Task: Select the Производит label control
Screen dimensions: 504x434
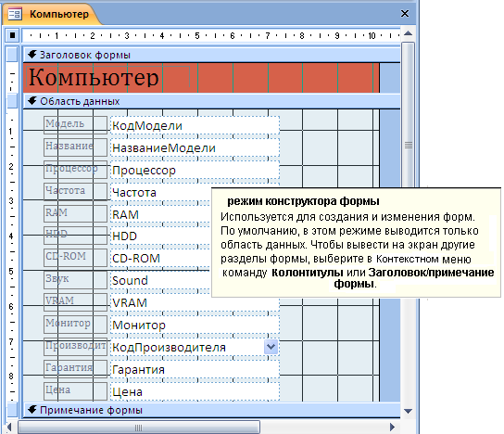Action: 76,346
